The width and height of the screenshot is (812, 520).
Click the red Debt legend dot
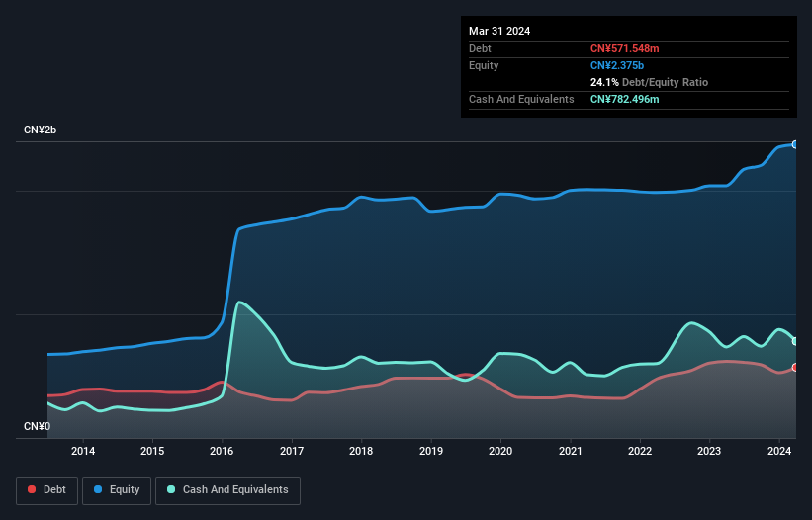click(x=32, y=489)
